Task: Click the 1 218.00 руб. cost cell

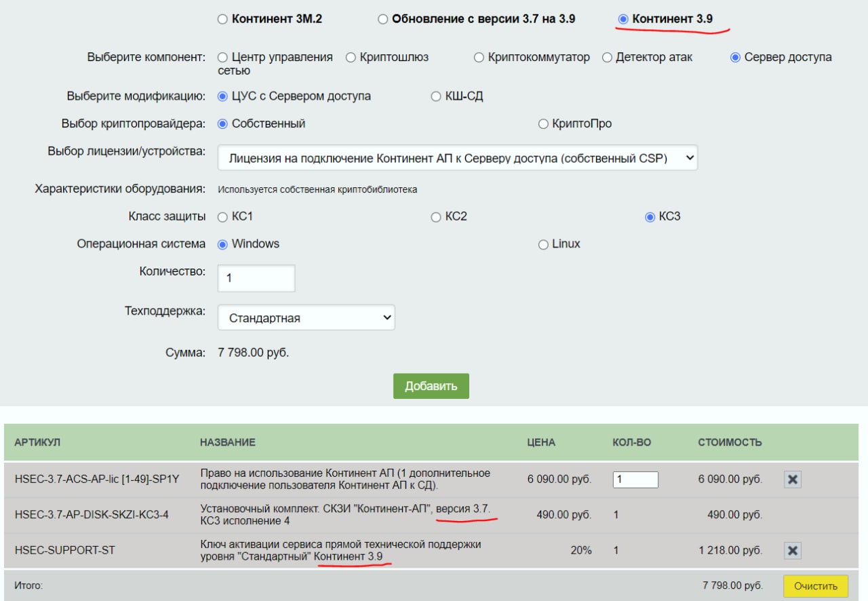Action: tap(730, 550)
